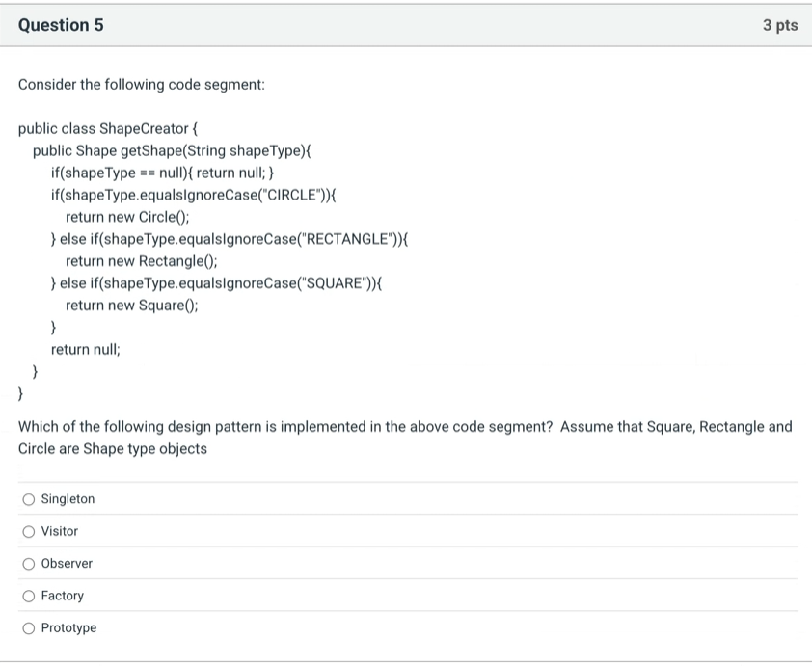Screen dimensions: 812x666
Task: Click the "Observer" answer label text
Action: coord(67,563)
